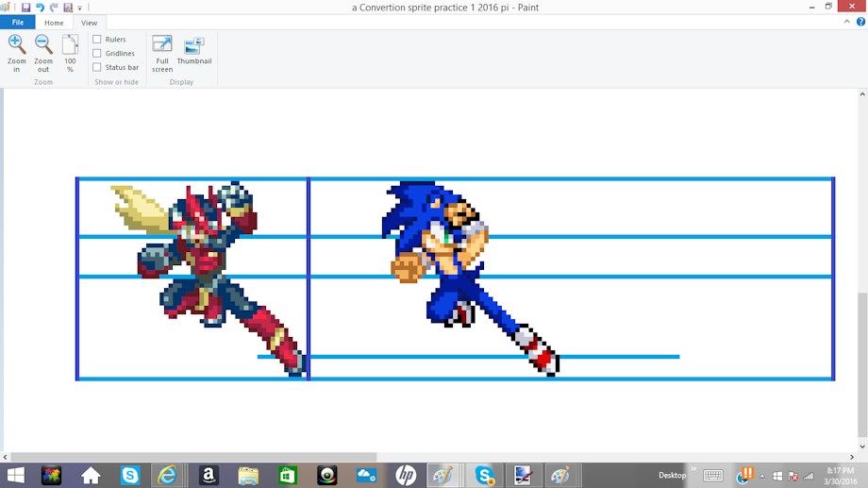Show hidden tray icons arrow
Screen dimensions: 868x488
(x=762, y=476)
